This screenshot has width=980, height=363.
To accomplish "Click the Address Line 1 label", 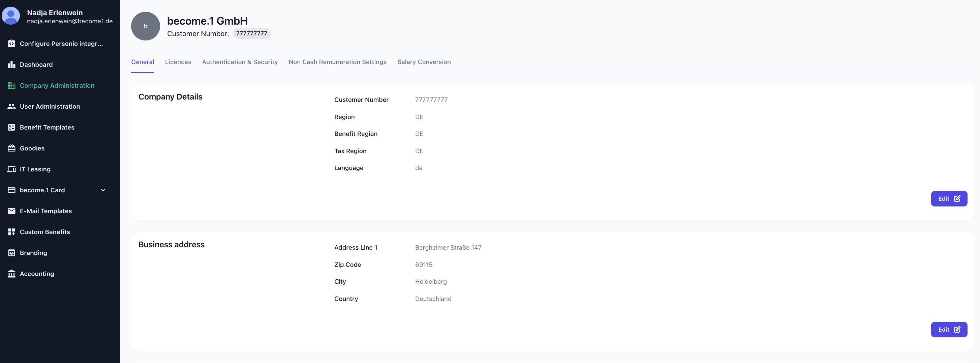I will (x=356, y=248).
